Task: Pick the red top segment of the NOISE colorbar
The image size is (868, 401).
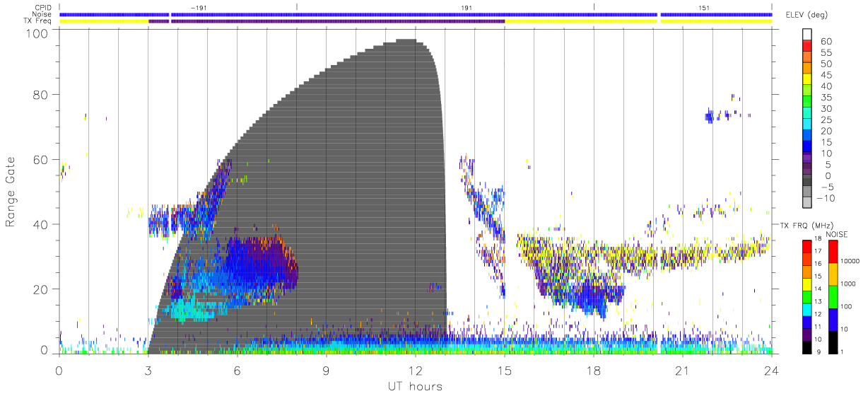Action: [833, 251]
